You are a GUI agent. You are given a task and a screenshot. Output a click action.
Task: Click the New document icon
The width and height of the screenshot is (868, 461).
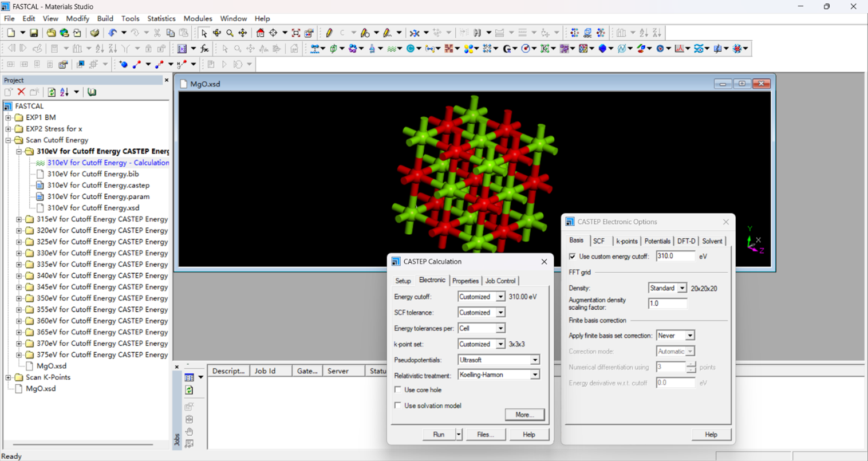[11, 33]
